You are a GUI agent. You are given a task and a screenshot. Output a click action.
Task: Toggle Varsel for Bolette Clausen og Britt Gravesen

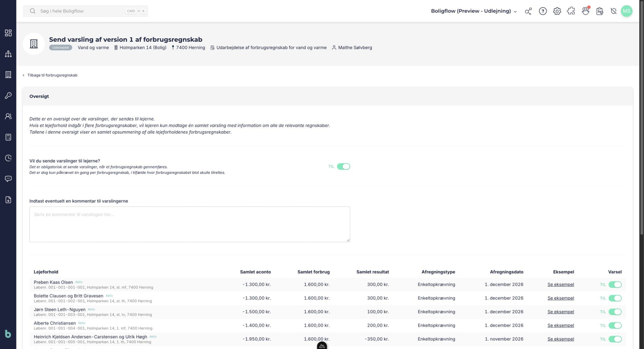615,298
